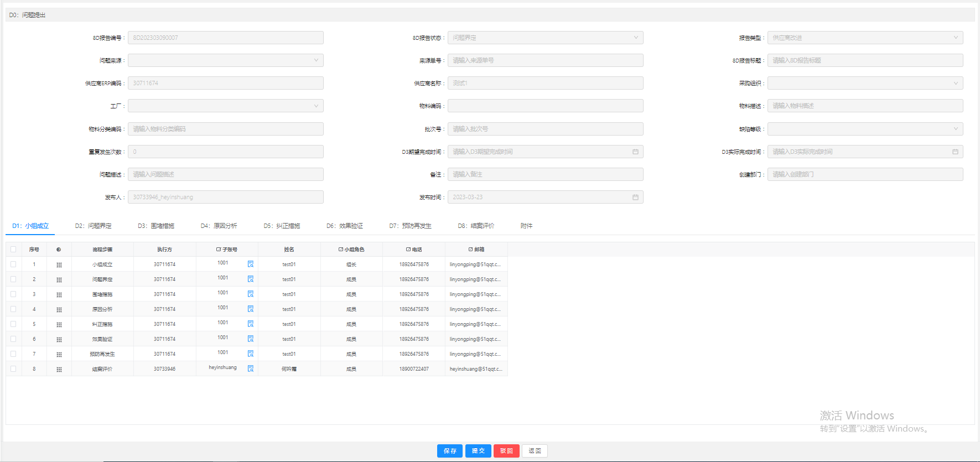980x462 pixels.
Task: Open the 工厂 dropdown list
Action: click(226, 106)
